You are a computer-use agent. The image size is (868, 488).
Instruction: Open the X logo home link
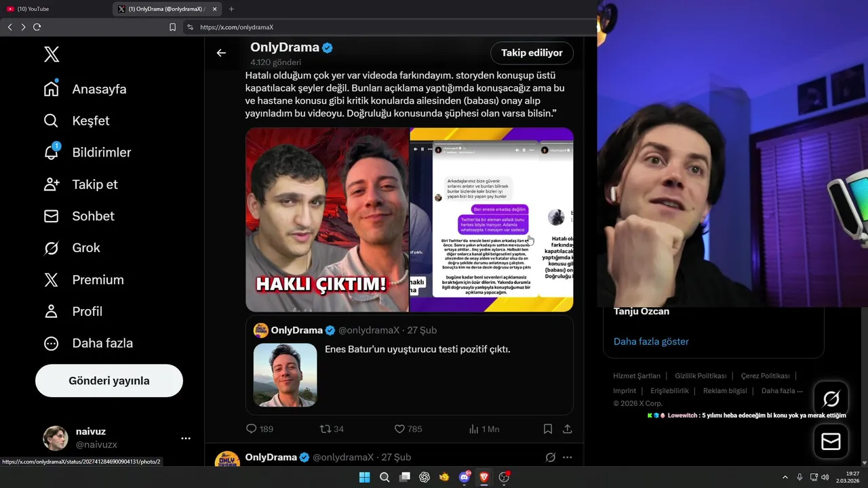[52, 54]
